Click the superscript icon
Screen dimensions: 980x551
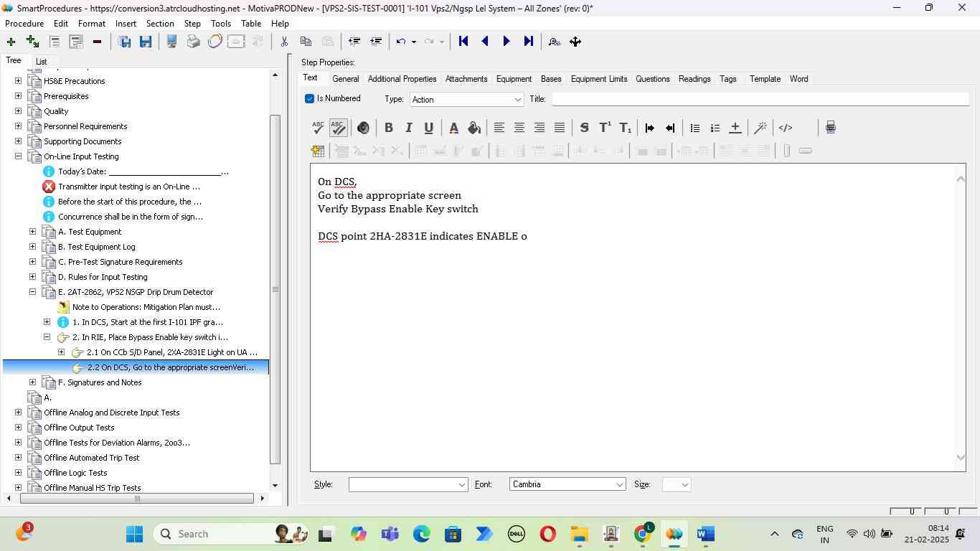tap(605, 128)
